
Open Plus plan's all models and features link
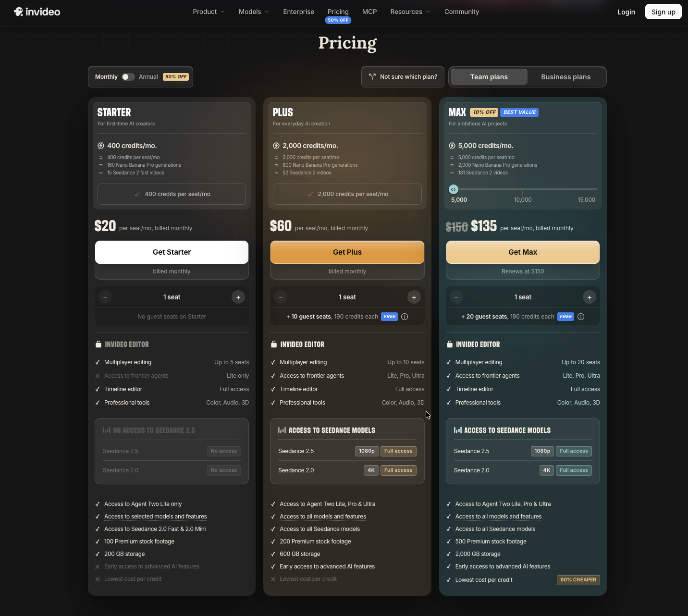click(323, 517)
